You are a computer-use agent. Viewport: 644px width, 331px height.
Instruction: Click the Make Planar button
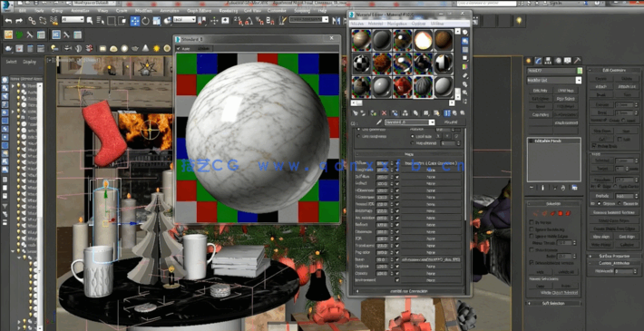point(601,244)
